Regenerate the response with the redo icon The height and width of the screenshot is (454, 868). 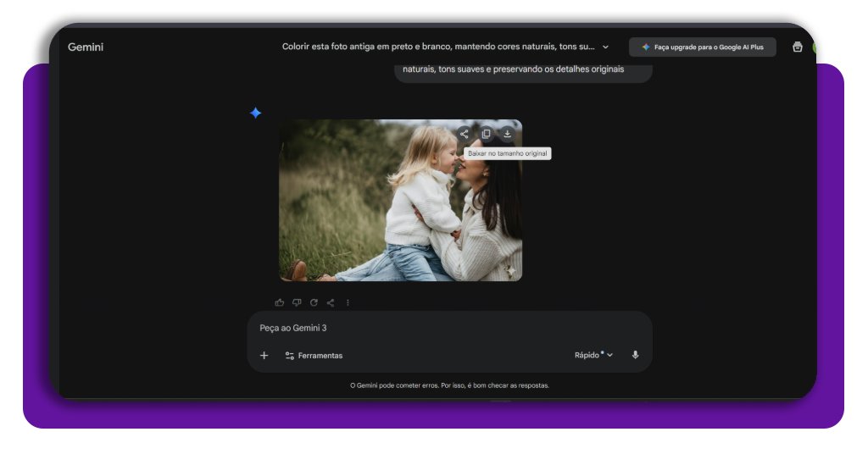[x=314, y=302]
